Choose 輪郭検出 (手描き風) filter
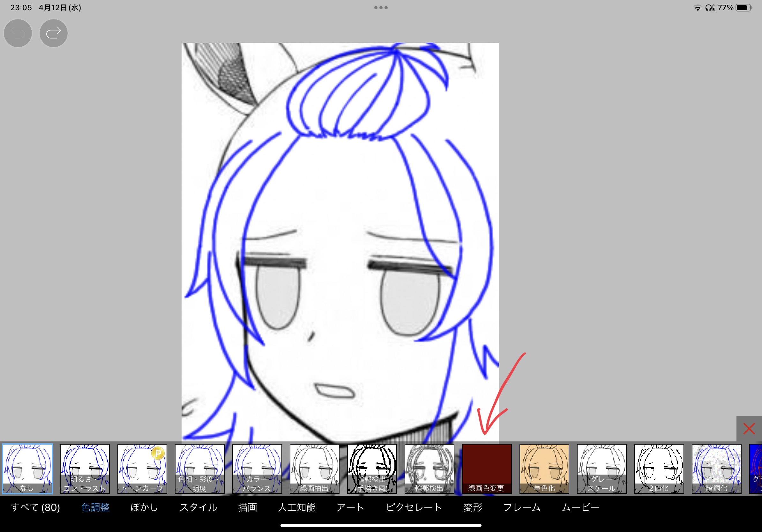Image resolution: width=762 pixels, height=532 pixels. pyautogui.click(x=372, y=469)
